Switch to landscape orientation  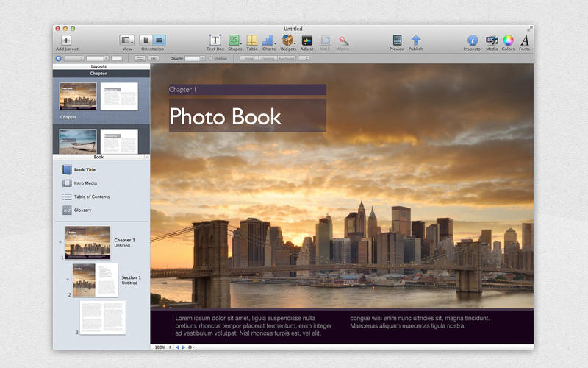(159, 40)
